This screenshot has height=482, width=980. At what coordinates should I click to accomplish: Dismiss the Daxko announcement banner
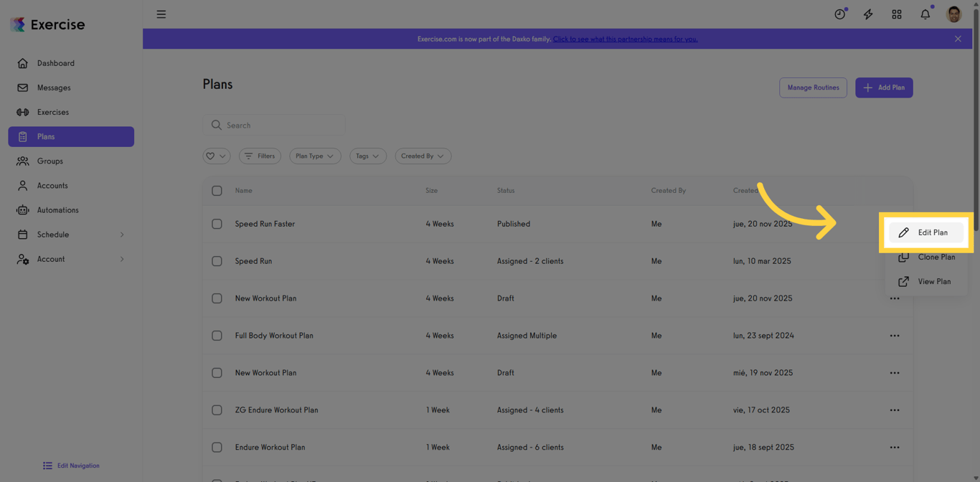pyautogui.click(x=958, y=39)
